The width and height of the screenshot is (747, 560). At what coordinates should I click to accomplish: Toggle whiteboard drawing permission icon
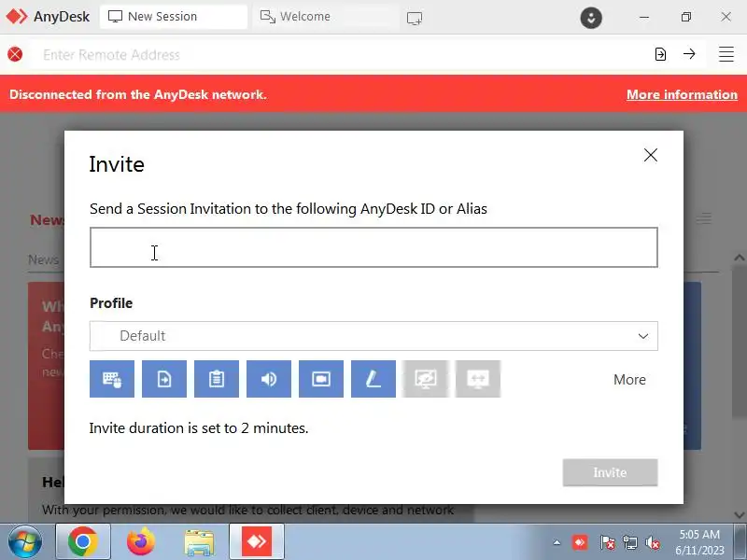click(373, 379)
